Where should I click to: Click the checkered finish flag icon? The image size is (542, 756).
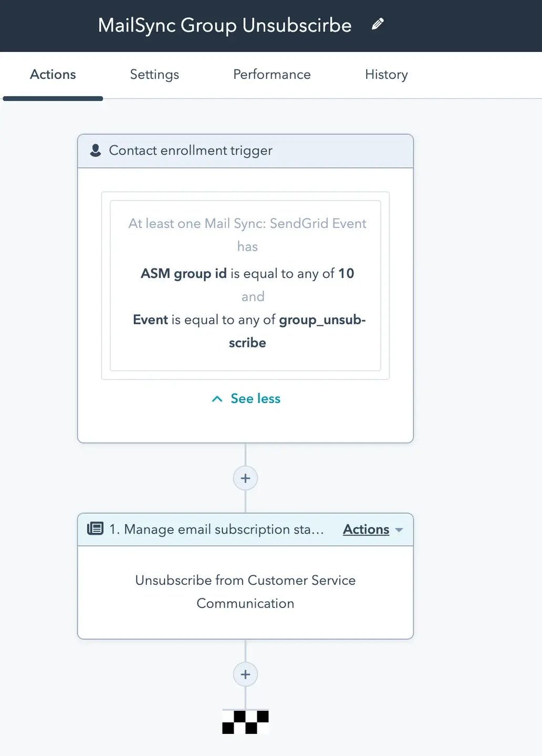(245, 722)
